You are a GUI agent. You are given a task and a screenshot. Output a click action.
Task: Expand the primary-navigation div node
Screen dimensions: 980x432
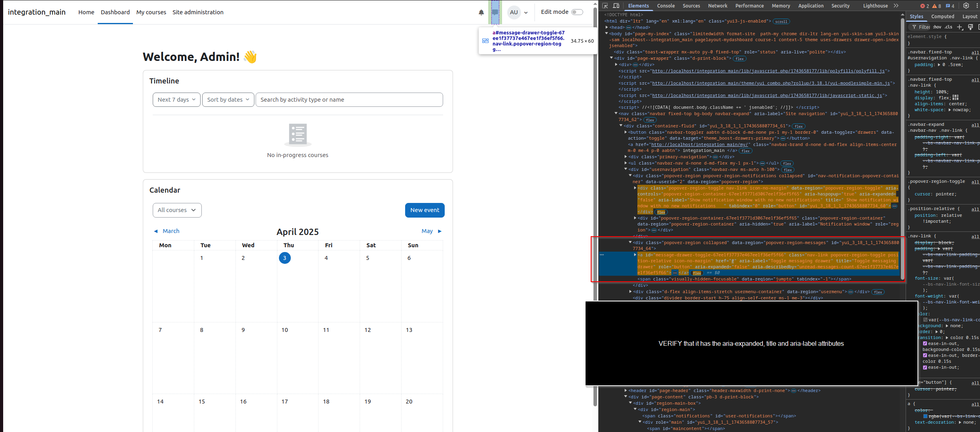pyautogui.click(x=626, y=157)
